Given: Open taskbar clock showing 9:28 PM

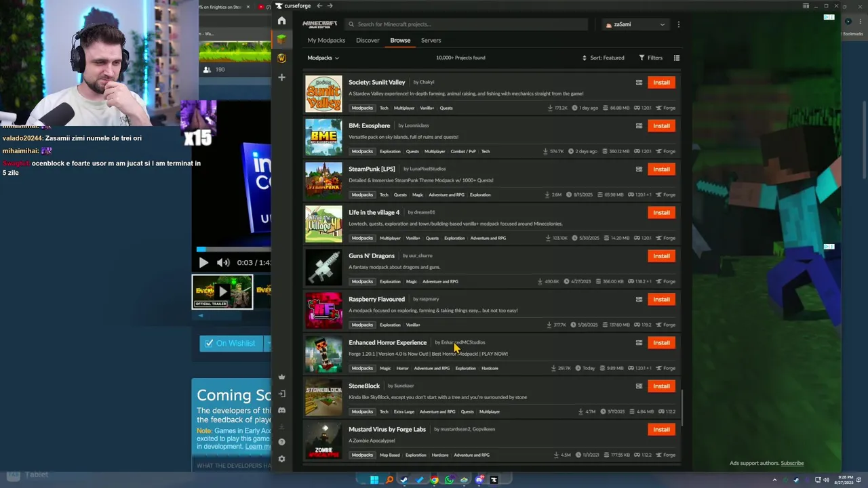Looking at the screenshot, I should [844, 480].
